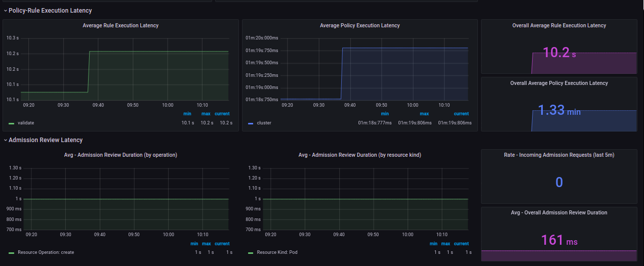Open Overall Average Rule Execution Latency panel title
Image resolution: width=644 pixels, height=266 pixels.
(559, 25)
